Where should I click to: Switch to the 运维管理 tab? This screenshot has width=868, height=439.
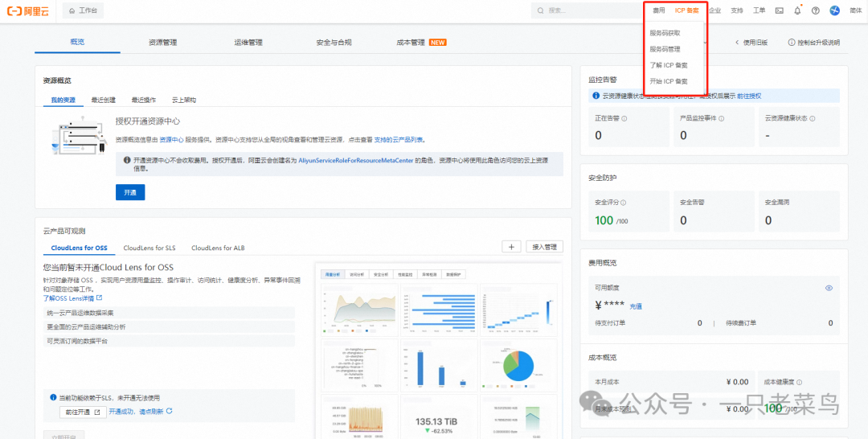[x=248, y=42]
